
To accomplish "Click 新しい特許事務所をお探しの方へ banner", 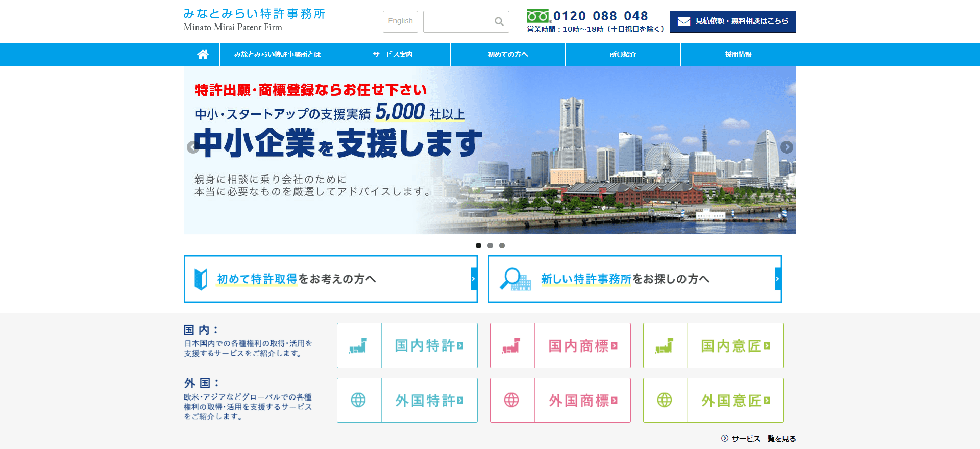I will coord(635,279).
